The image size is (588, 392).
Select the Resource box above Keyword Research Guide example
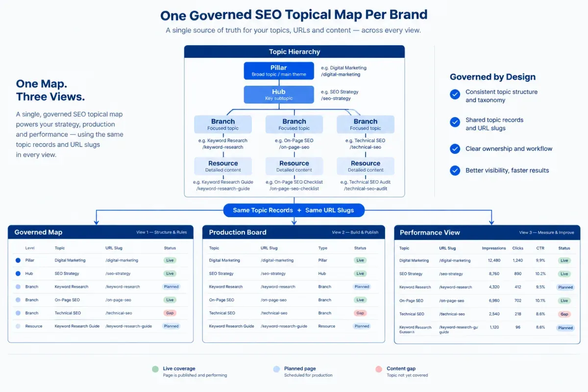point(223,166)
